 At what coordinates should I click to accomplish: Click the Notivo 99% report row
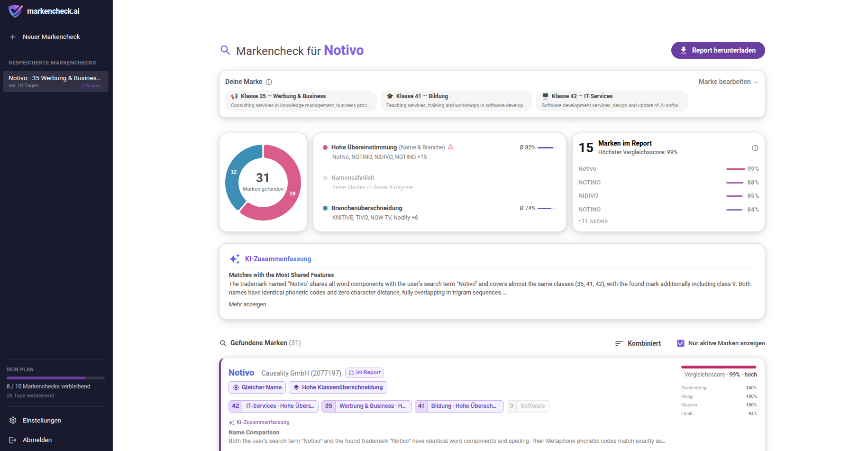point(668,169)
